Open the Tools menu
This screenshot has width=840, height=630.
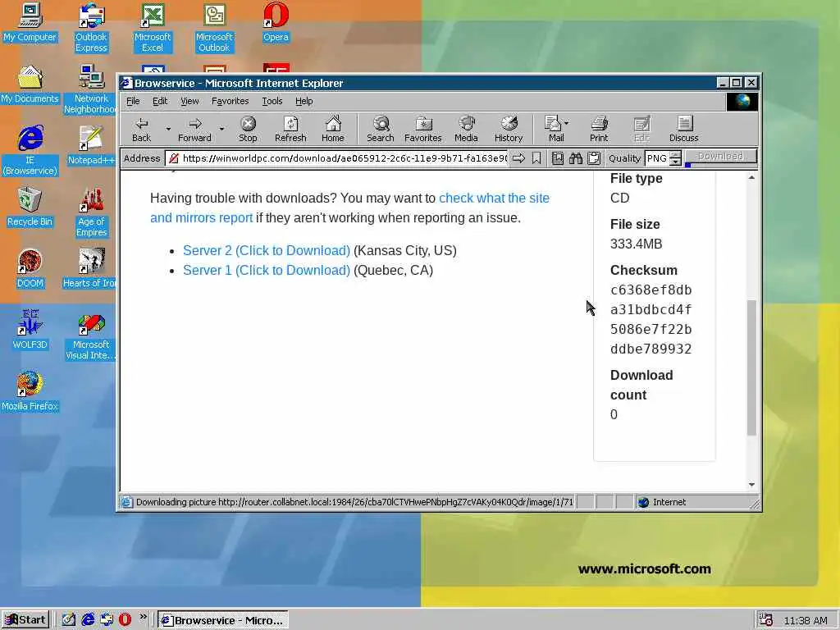pos(272,101)
